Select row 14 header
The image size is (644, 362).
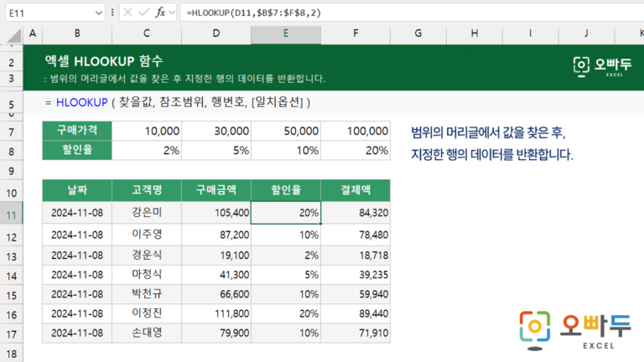12,276
